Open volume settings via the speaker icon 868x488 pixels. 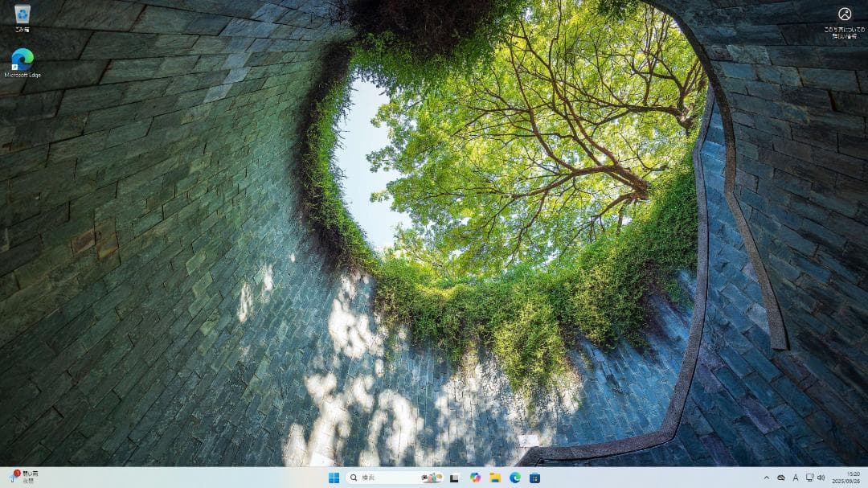click(821, 477)
